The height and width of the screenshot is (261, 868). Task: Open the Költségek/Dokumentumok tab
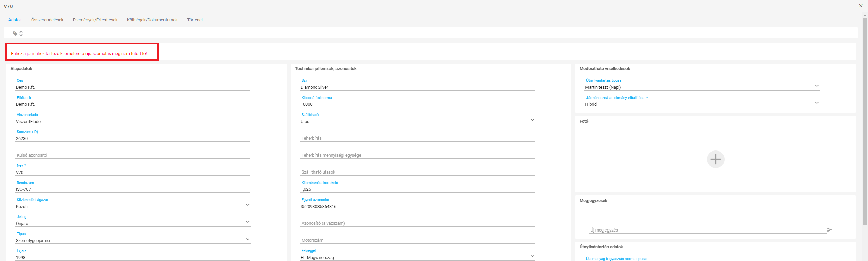coord(152,20)
